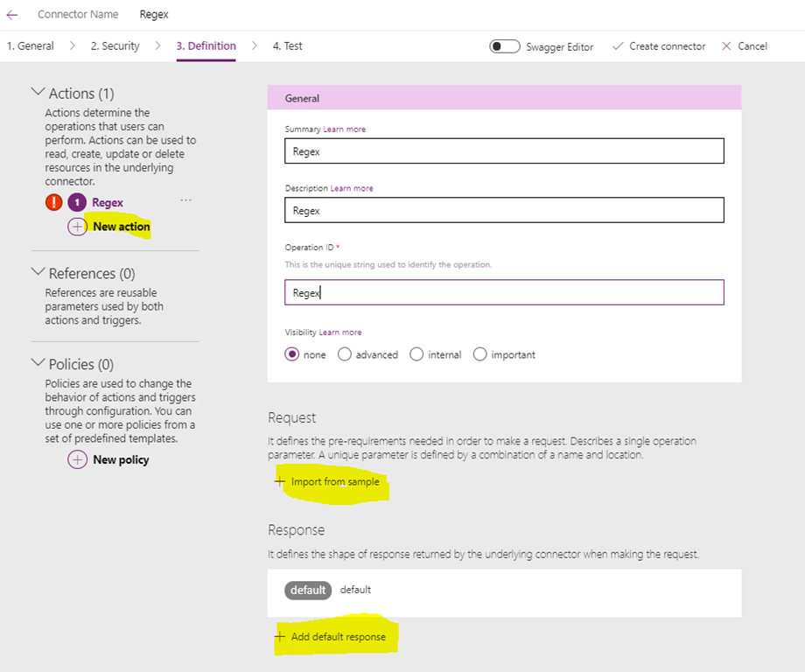Click into the Operation ID field

504,292
